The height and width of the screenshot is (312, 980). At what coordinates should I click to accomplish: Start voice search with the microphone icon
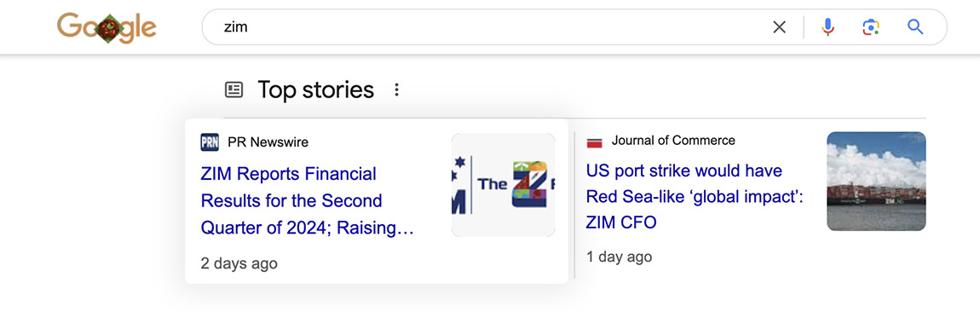pyautogui.click(x=828, y=27)
